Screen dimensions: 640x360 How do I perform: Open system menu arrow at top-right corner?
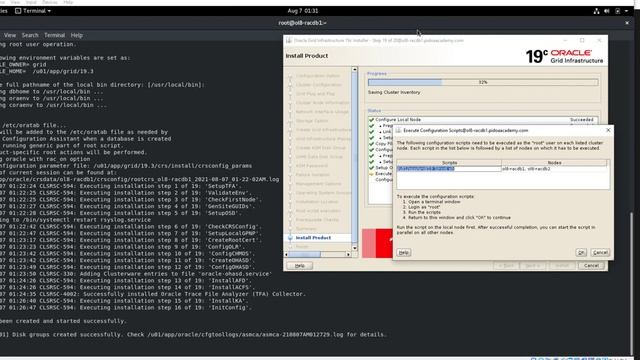pos(627,11)
